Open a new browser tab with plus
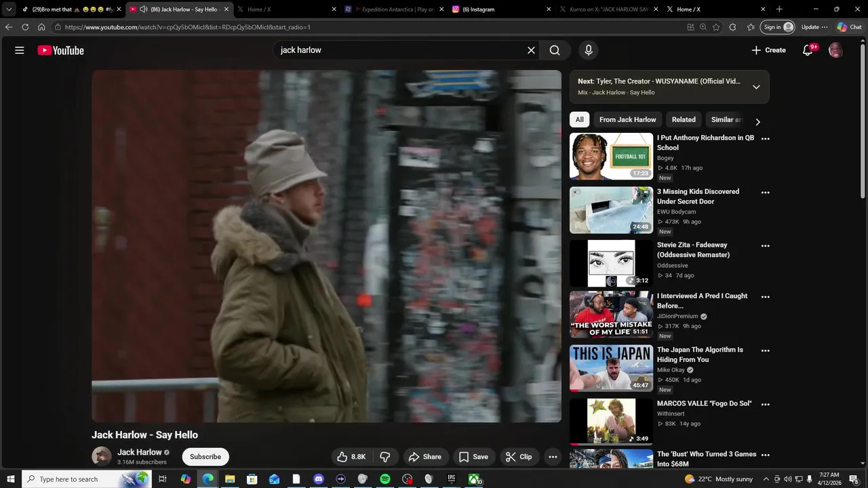The height and width of the screenshot is (488, 868). [x=779, y=9]
